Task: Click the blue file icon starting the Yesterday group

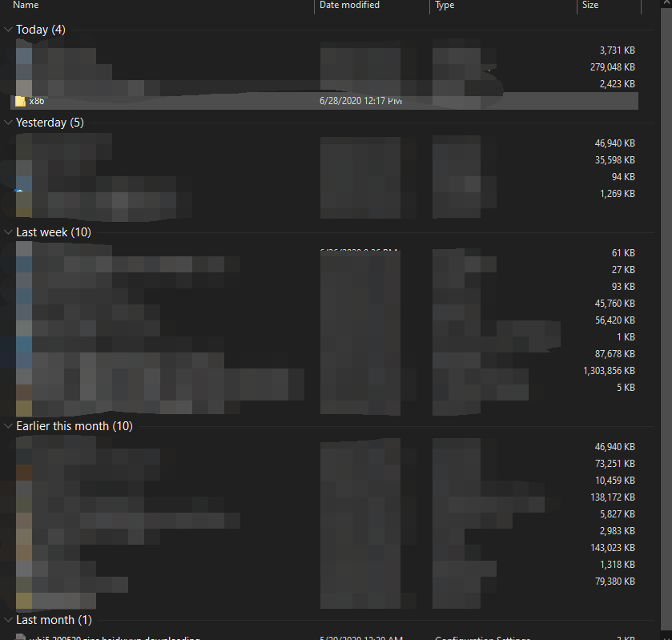Action: point(19,143)
